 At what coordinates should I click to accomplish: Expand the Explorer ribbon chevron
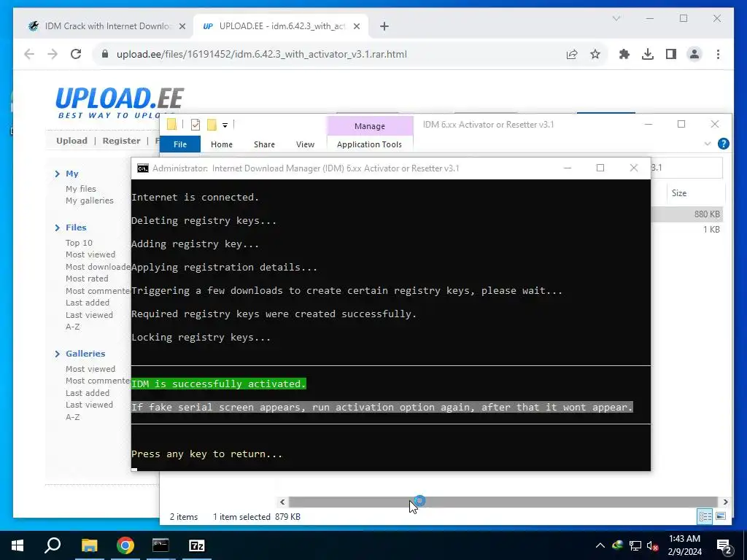[x=708, y=144]
